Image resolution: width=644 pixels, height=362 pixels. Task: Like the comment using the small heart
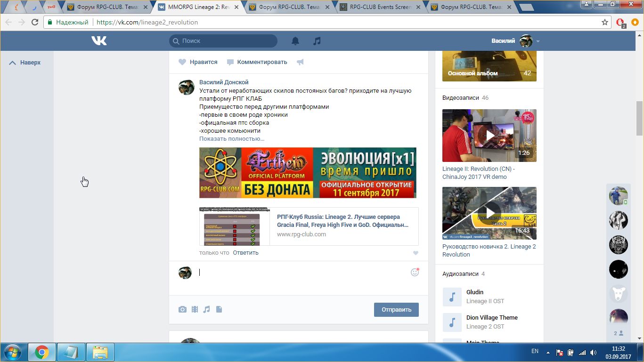[x=416, y=253]
